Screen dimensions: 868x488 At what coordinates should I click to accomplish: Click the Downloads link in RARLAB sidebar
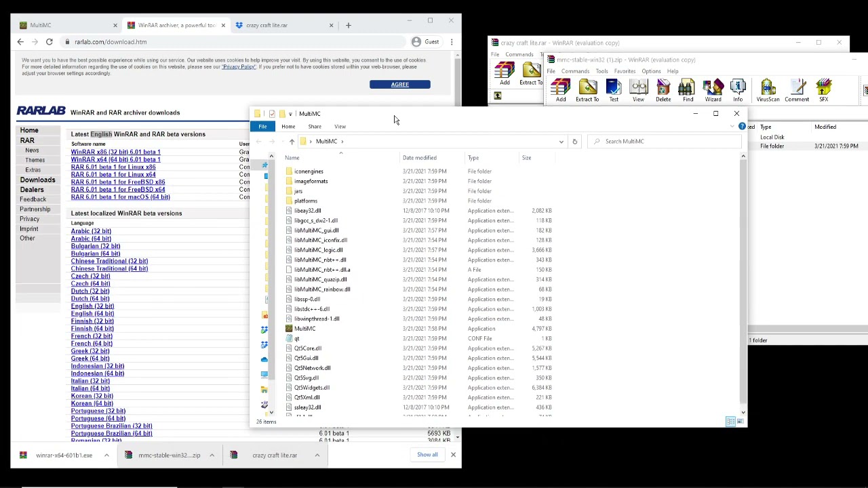point(37,180)
